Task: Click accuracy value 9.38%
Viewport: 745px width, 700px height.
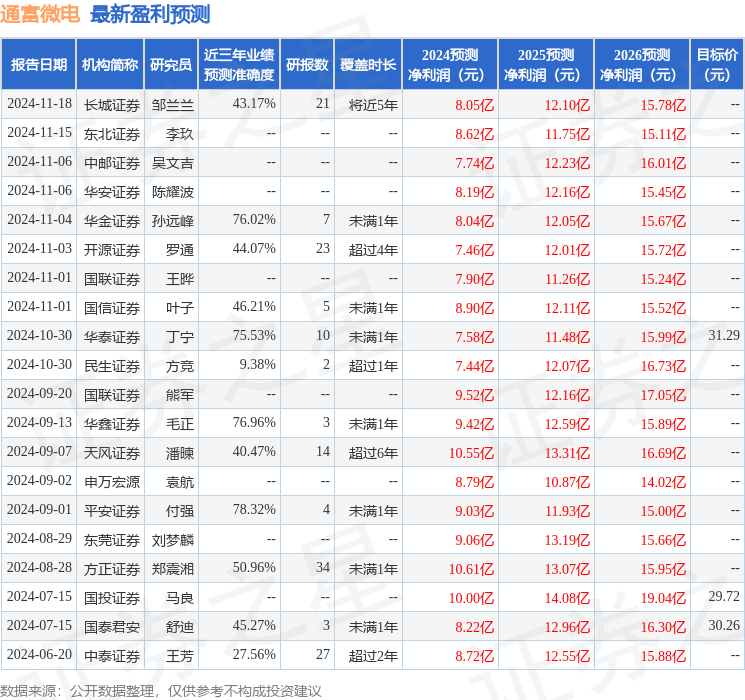Action: coord(257,364)
